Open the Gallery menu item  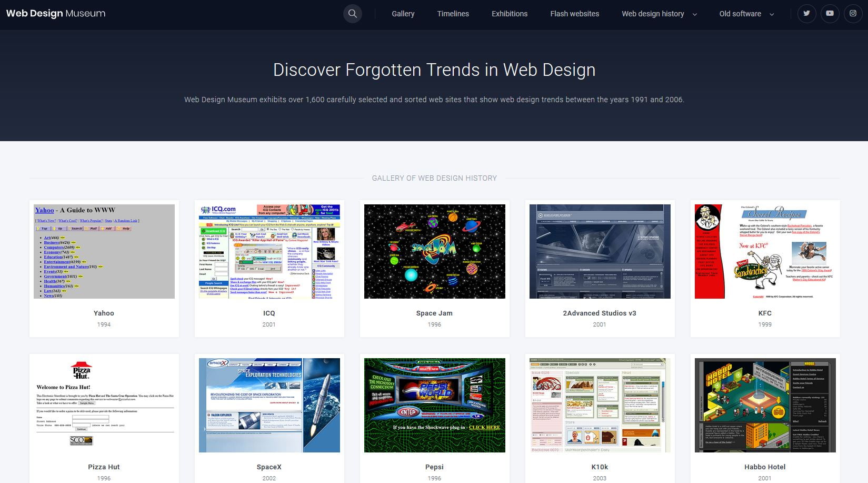(403, 14)
